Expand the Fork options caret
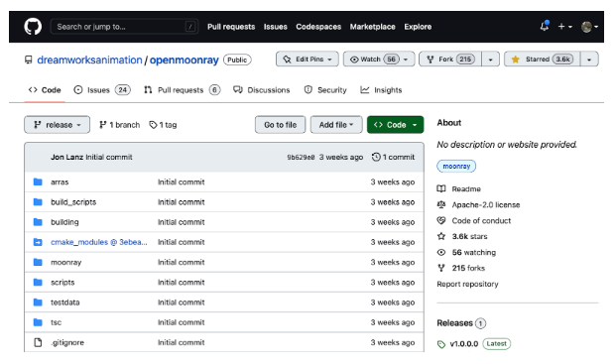The image size is (616, 364). [x=491, y=60]
